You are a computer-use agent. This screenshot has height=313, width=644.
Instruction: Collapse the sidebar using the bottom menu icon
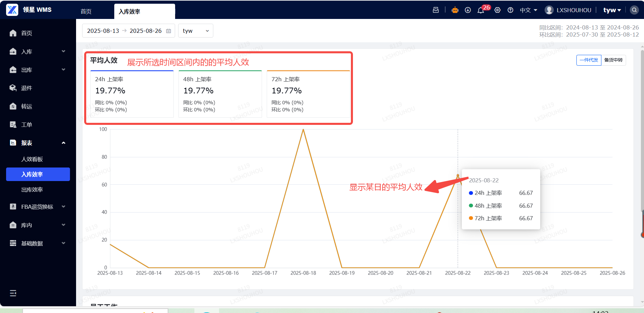13,293
